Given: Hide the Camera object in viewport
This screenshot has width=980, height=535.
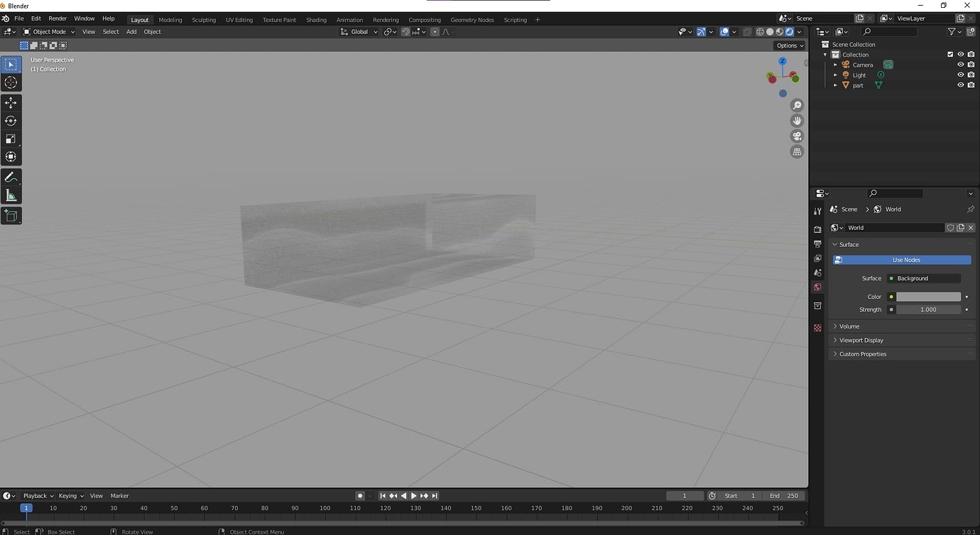Looking at the screenshot, I should pyautogui.click(x=960, y=65).
